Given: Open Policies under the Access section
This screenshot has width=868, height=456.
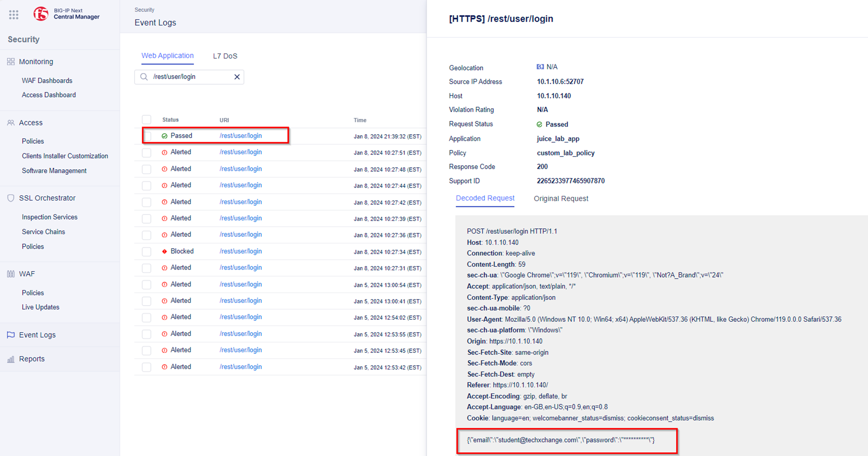Looking at the screenshot, I should pyautogui.click(x=33, y=141).
